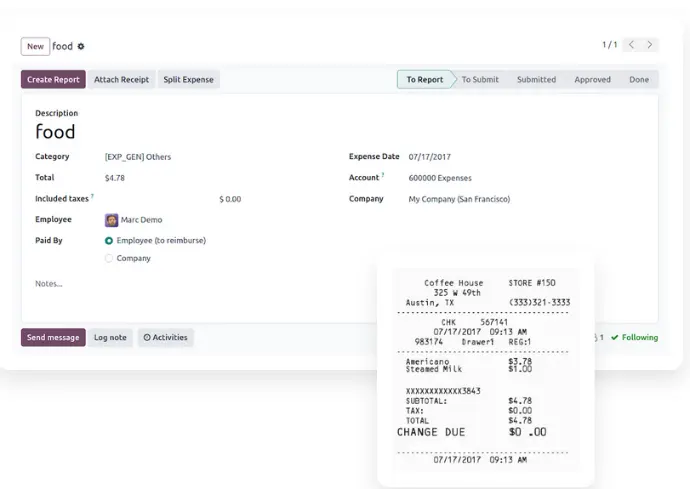Screen dimensions: 690x489
Task: Select Company paid-by radio option
Action: 109,259
